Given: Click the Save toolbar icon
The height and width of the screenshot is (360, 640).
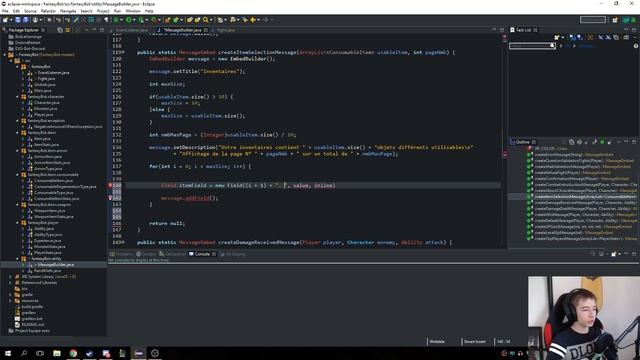Looking at the screenshot, I should click(18, 20).
